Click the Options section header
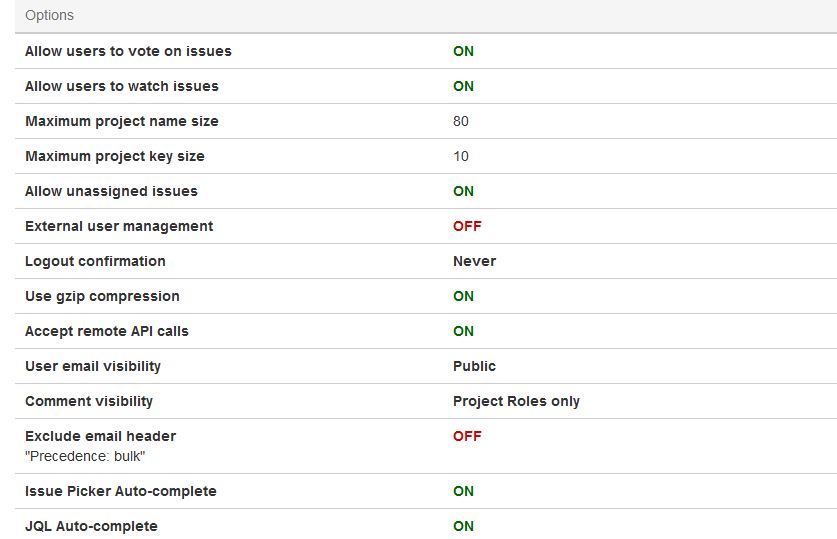 (x=50, y=15)
